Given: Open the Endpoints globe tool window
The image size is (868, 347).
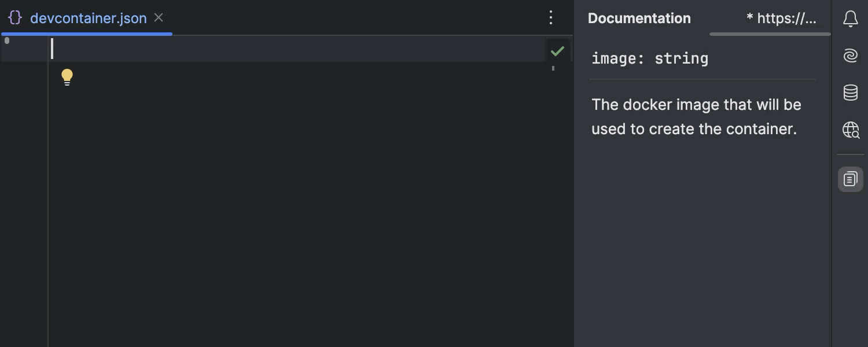Looking at the screenshot, I should 851,130.
